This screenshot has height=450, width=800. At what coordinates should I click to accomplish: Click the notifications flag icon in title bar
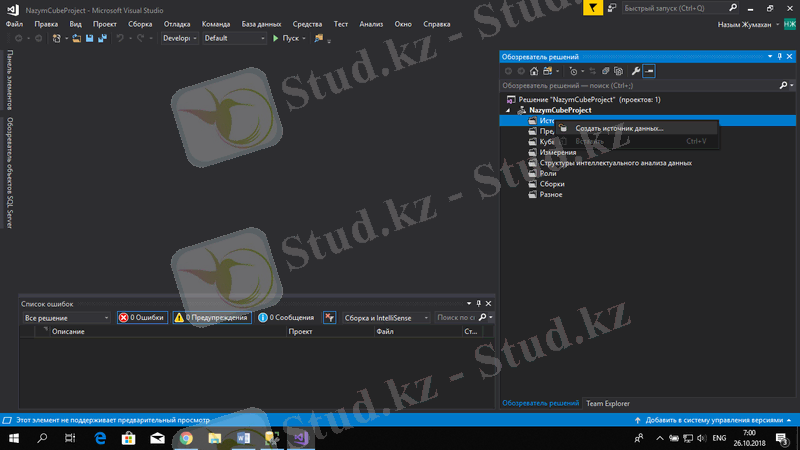pyautogui.click(x=593, y=8)
